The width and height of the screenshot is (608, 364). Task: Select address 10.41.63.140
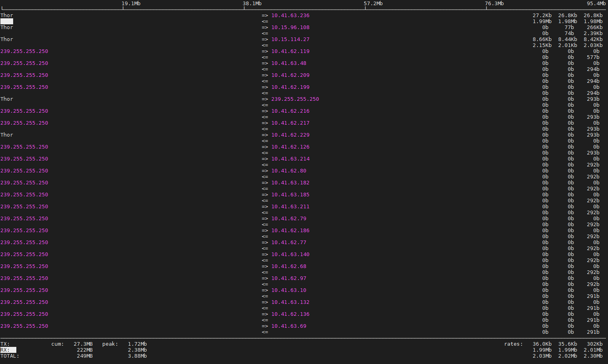pyautogui.click(x=290, y=254)
